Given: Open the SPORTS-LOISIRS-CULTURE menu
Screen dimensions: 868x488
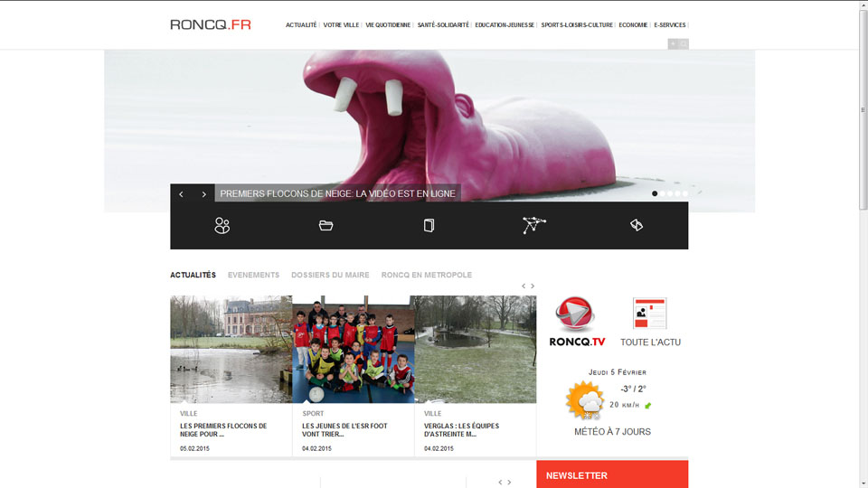Looking at the screenshot, I should click(577, 25).
